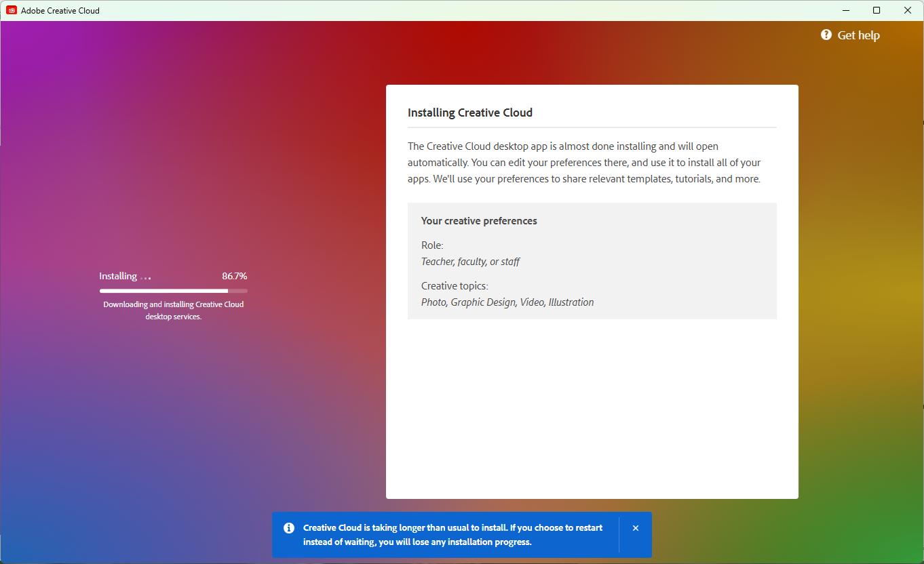Click the installation progress bar

pos(173,291)
